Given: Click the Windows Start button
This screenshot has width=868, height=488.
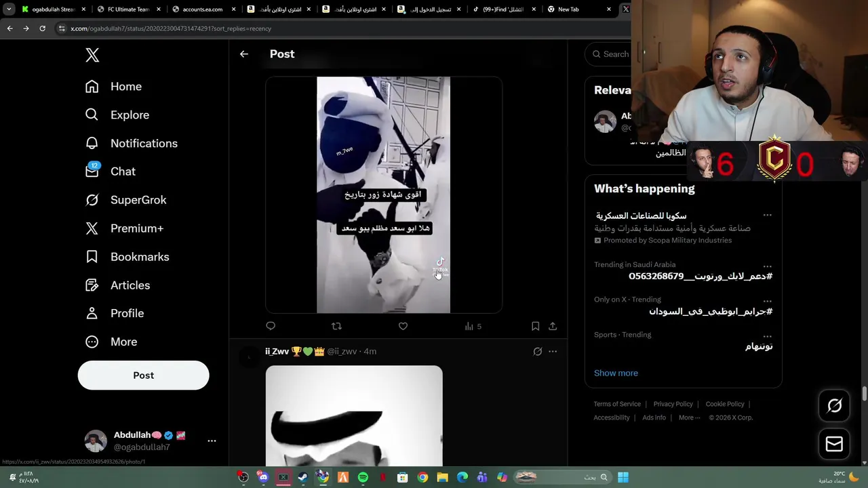Looking at the screenshot, I should point(623,477).
